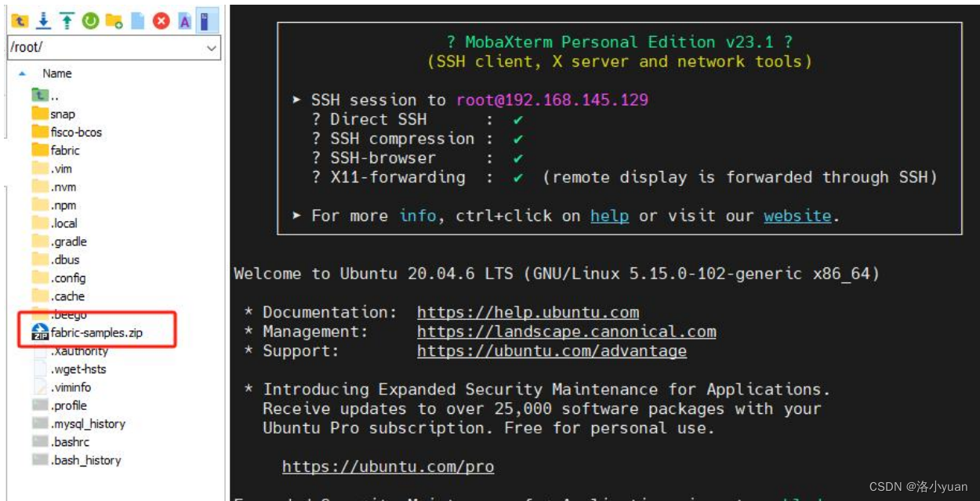
Task: Open the remote path dropdown arrow
Action: [212, 47]
